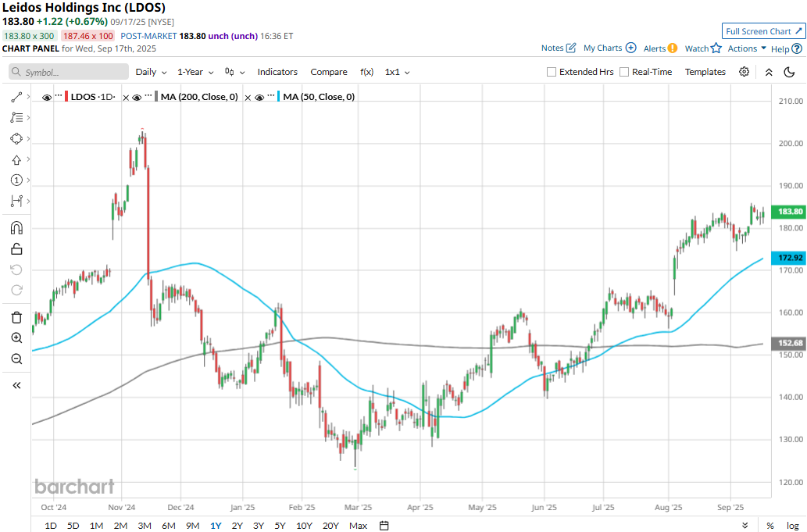Select the 1D time range
Screen dimensions: 807x532
tap(51, 525)
